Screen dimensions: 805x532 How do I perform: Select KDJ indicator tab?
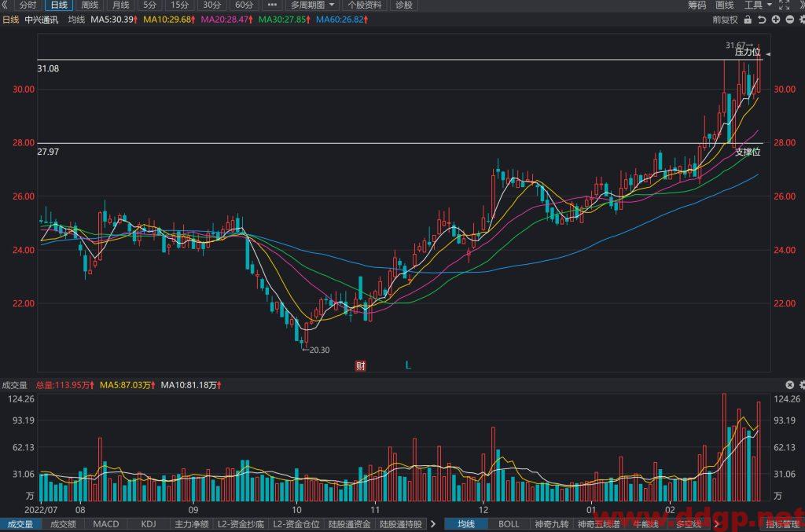point(149,524)
